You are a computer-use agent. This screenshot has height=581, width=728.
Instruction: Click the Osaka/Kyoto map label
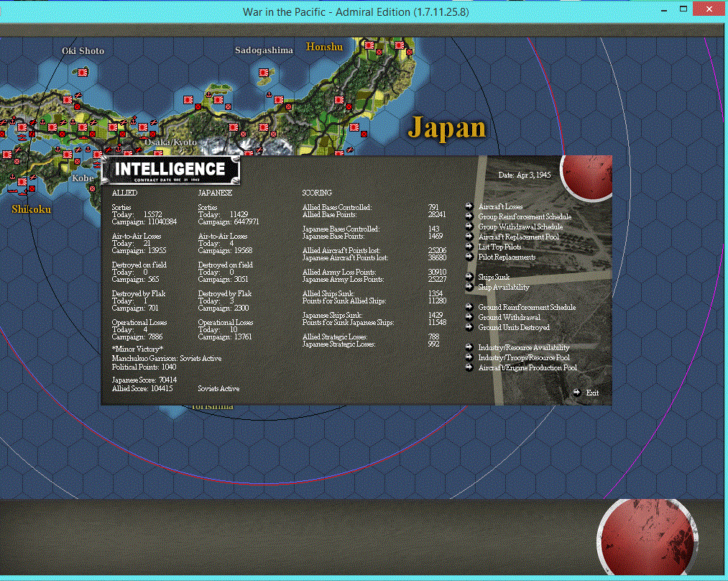(x=170, y=142)
